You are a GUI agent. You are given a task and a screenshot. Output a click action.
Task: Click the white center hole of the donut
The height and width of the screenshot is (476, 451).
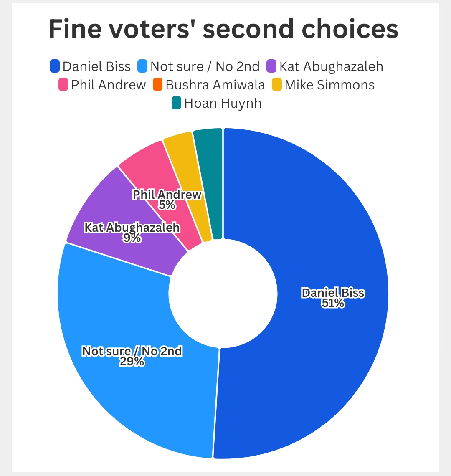(223, 293)
